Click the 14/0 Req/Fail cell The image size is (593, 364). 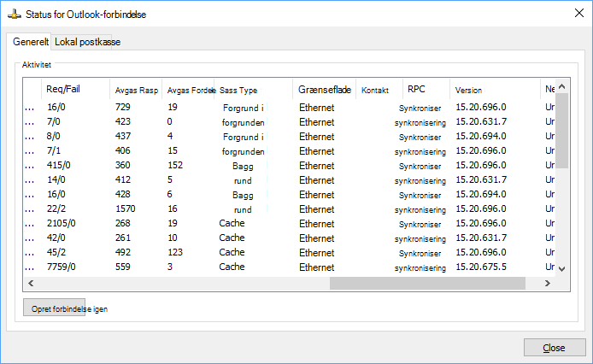(56, 179)
